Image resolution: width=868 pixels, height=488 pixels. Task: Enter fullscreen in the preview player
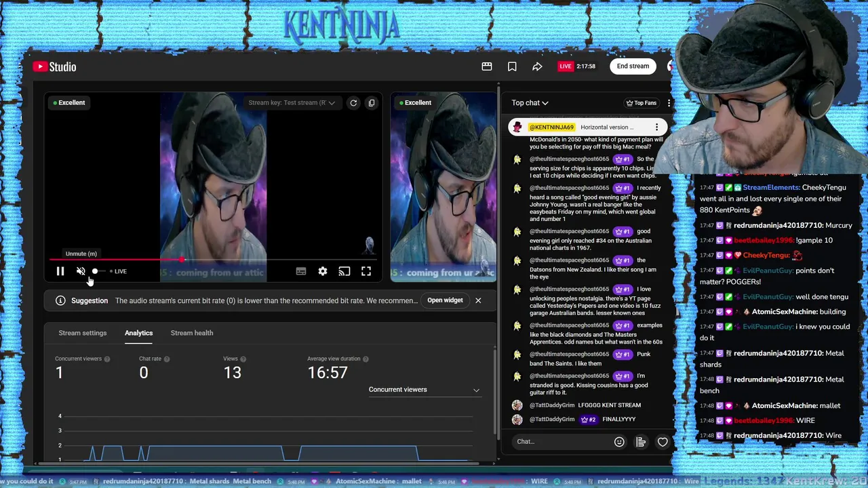[x=366, y=271]
